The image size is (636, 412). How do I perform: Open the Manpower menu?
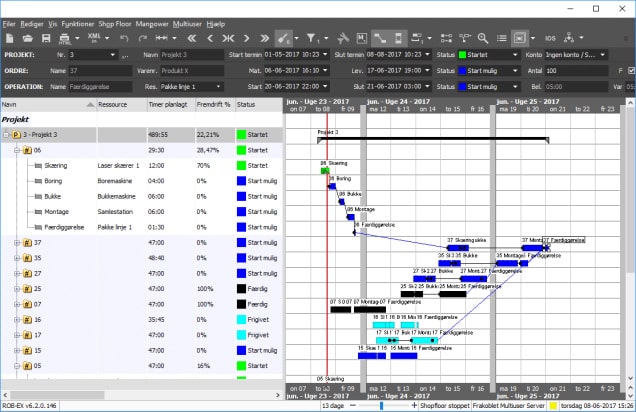pos(152,24)
